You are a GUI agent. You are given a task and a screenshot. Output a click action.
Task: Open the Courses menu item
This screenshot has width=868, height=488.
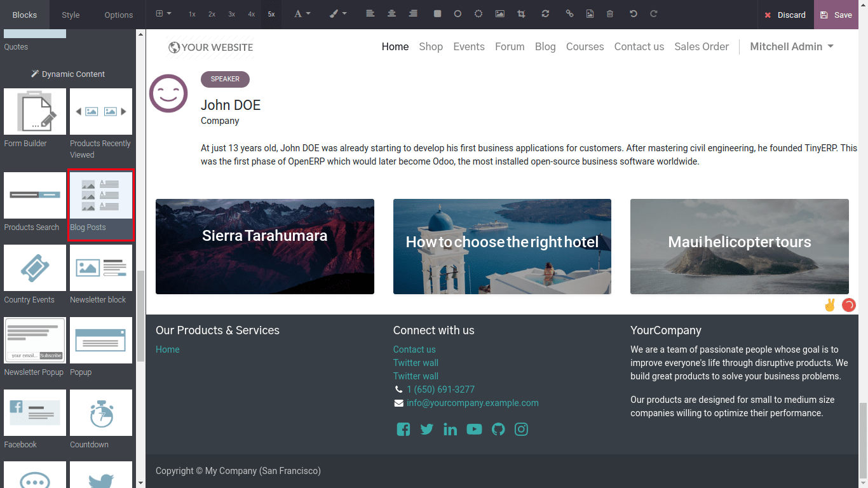(585, 46)
